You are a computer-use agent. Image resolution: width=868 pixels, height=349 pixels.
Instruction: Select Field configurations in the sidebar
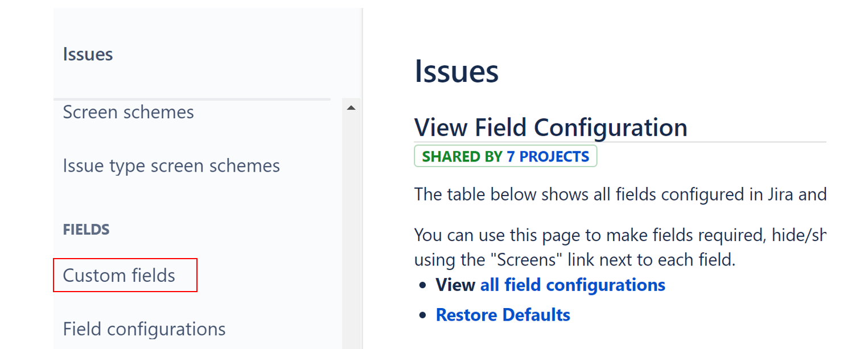(x=144, y=329)
